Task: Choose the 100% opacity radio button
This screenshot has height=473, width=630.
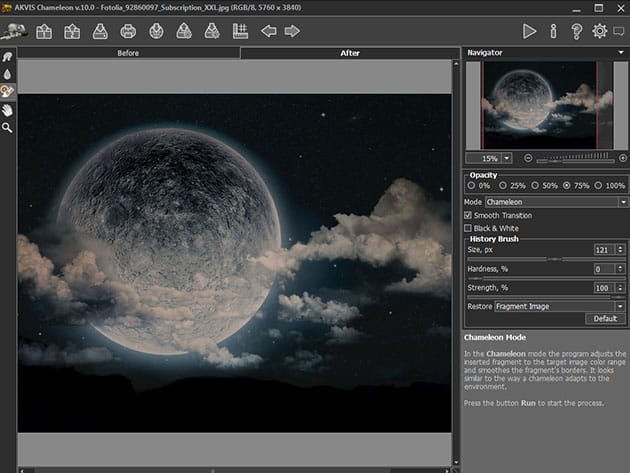Action: (x=600, y=186)
